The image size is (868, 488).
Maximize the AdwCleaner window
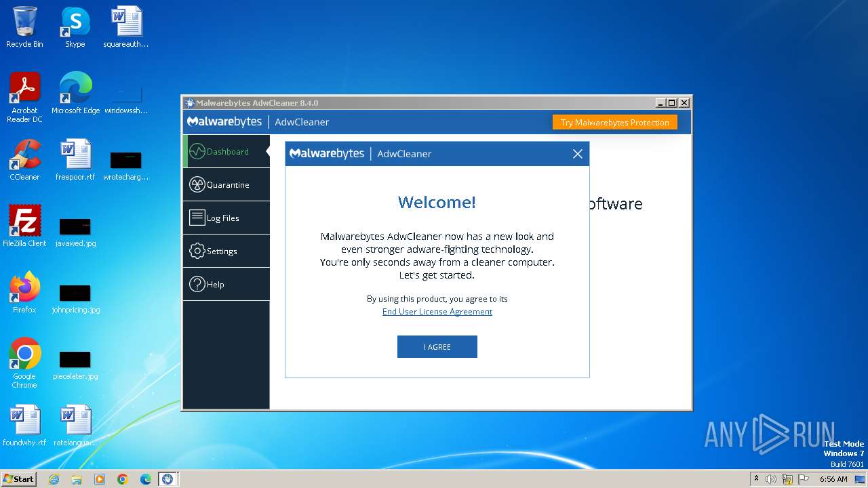click(x=672, y=103)
